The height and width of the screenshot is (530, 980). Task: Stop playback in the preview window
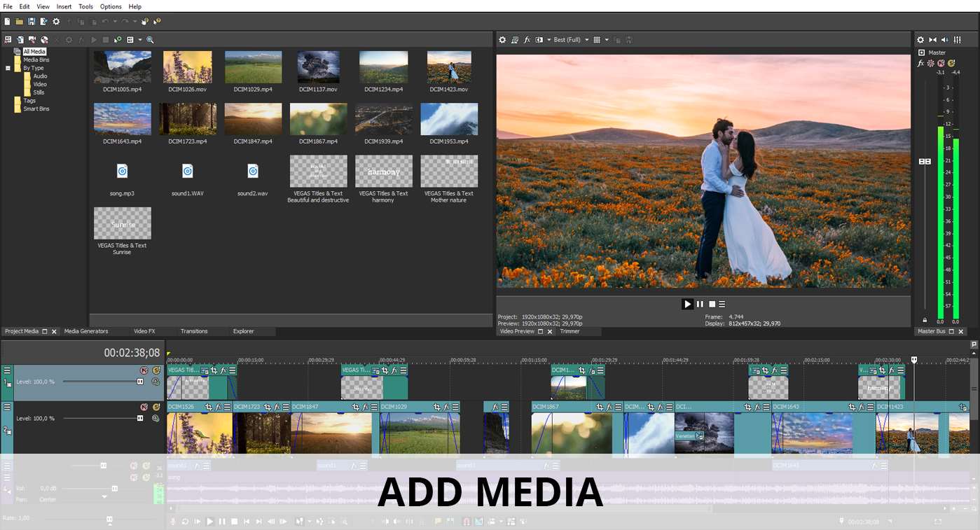pos(712,304)
